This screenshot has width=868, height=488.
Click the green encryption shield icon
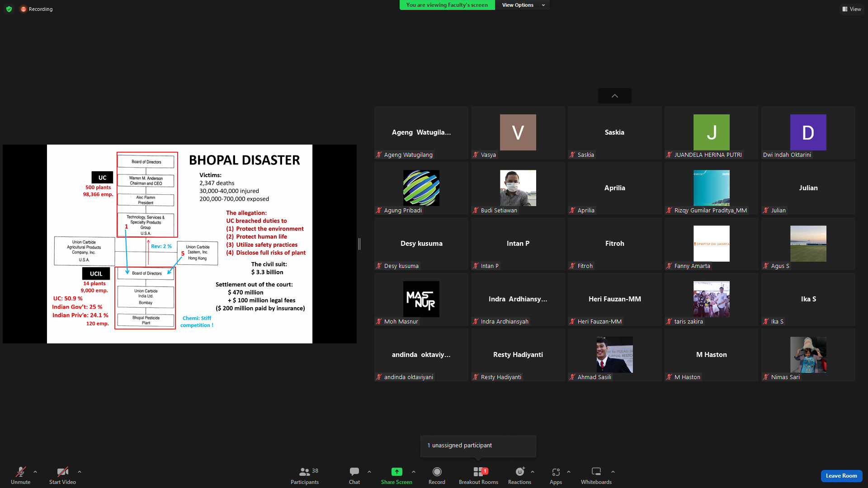pos(9,9)
